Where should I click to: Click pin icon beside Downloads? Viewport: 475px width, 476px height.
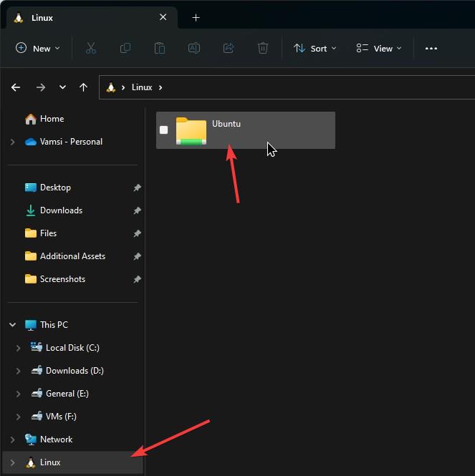coord(137,210)
